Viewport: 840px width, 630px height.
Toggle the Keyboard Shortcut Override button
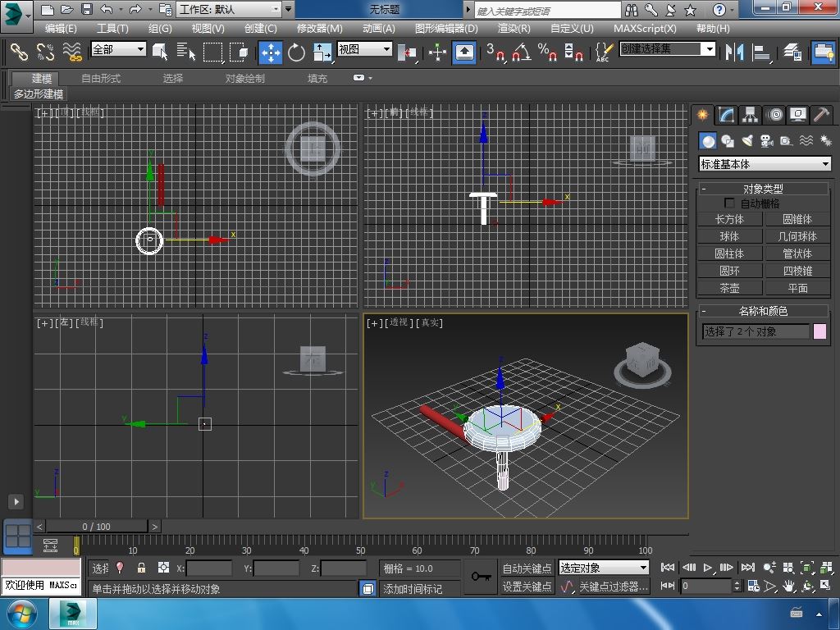[x=464, y=52]
